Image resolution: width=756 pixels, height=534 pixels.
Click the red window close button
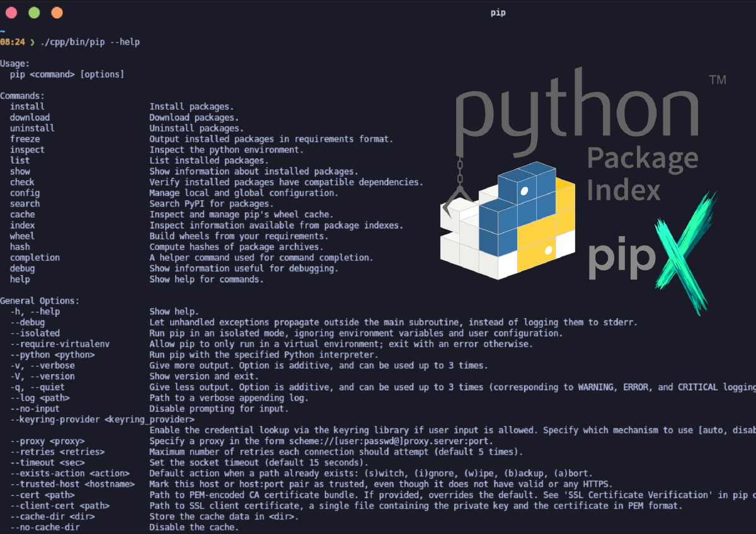[11, 13]
